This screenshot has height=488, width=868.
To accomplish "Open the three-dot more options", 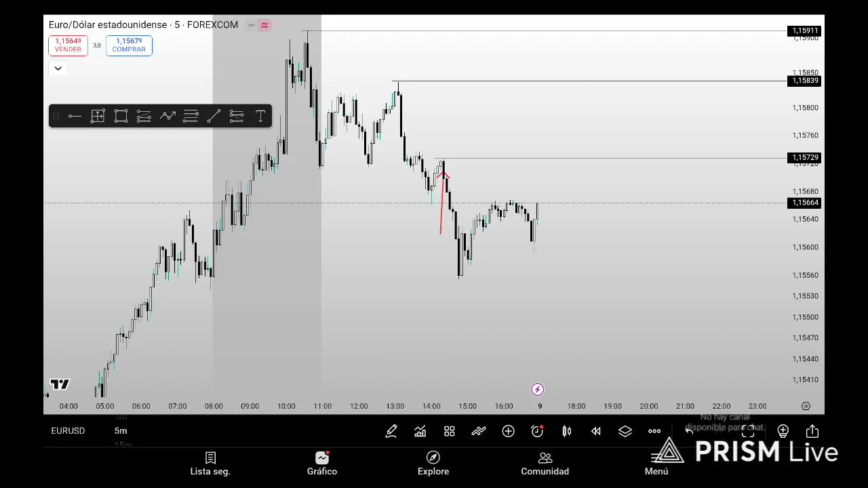I will [x=654, y=431].
